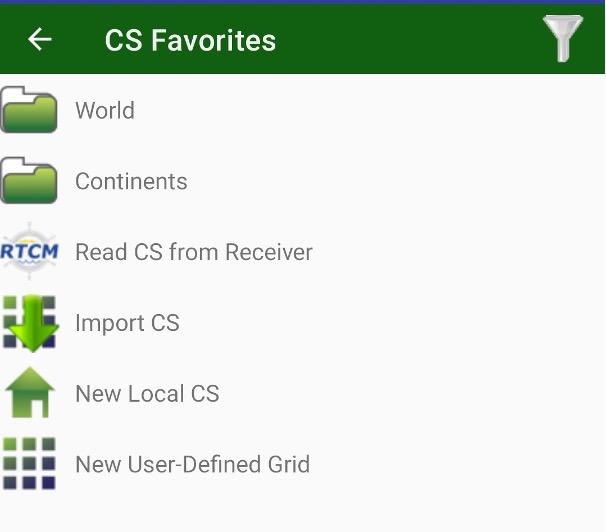606x532 pixels.
Task: Click the blank space right of Import CS
Action: pyautogui.click(x=390, y=323)
